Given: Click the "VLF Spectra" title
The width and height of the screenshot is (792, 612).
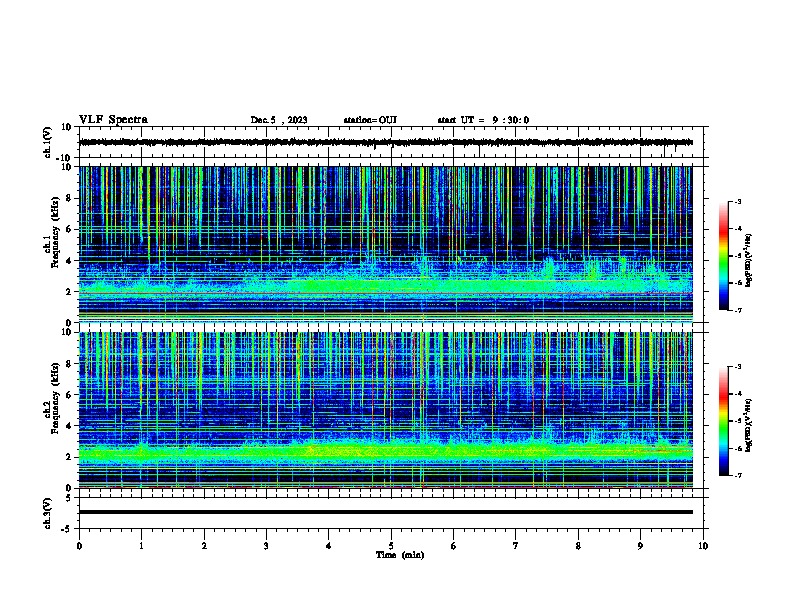Looking at the screenshot, I should [x=113, y=120].
